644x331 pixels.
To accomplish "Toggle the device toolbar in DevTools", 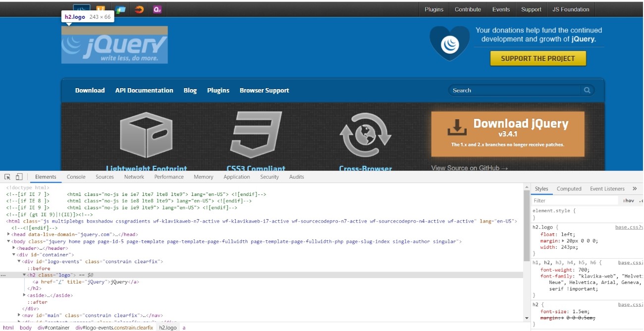I will (19, 176).
